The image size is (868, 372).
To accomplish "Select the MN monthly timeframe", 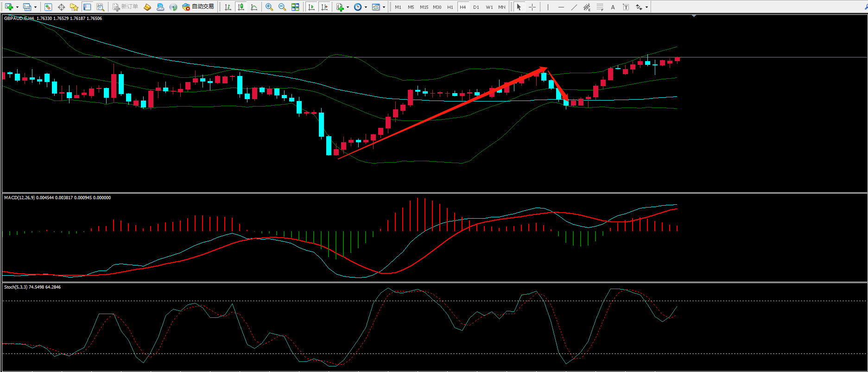I will point(502,7).
